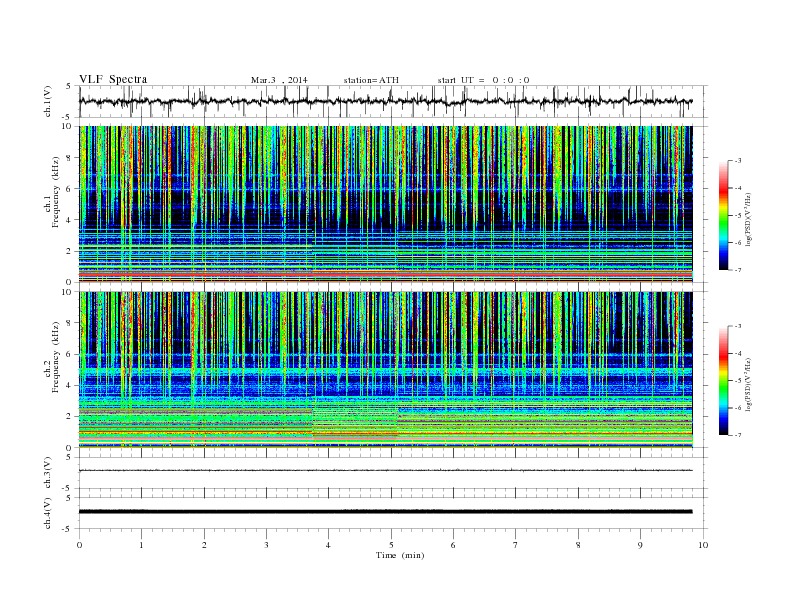
Task: Click the ch.2 spectrogram plot
Action: (x=385, y=370)
